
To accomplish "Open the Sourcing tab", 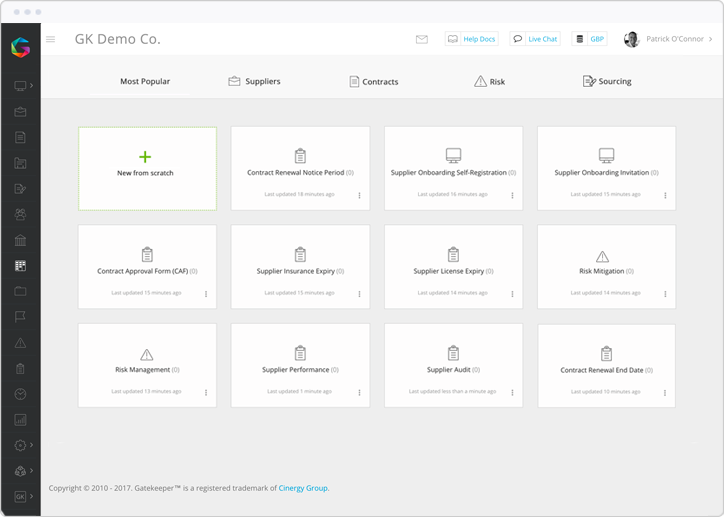I will click(x=607, y=81).
